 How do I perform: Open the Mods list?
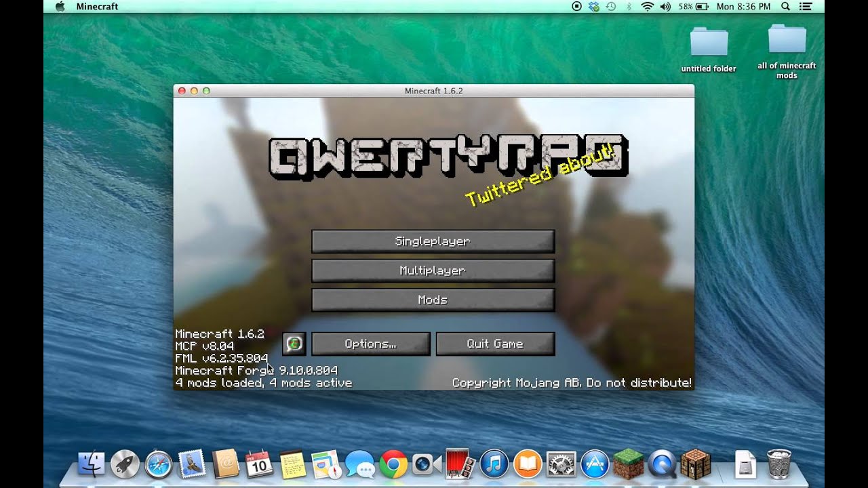point(433,300)
